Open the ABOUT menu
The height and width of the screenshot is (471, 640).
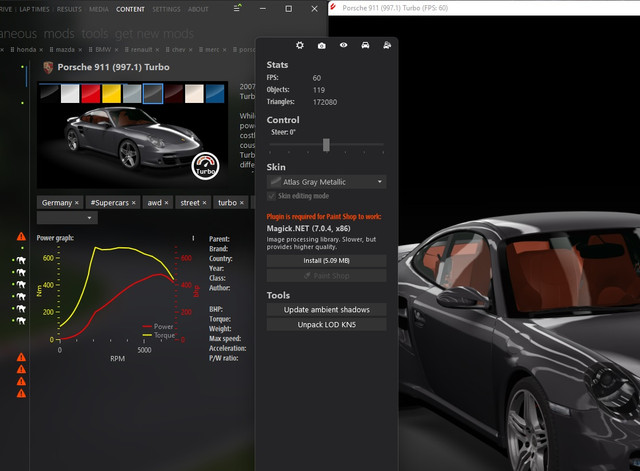pyautogui.click(x=198, y=9)
